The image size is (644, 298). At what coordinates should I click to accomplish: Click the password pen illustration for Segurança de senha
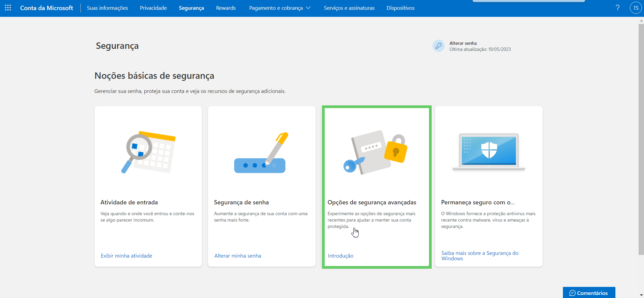pyautogui.click(x=261, y=152)
